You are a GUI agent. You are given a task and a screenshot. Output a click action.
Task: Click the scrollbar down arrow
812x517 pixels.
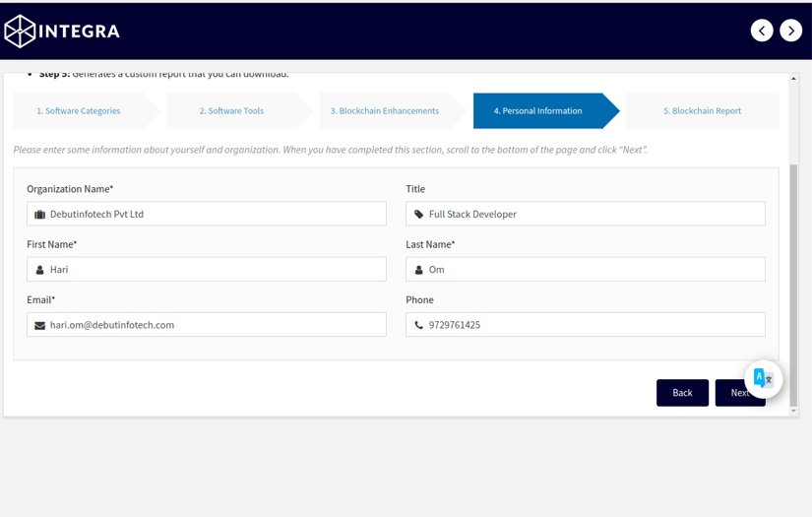pyautogui.click(x=793, y=411)
